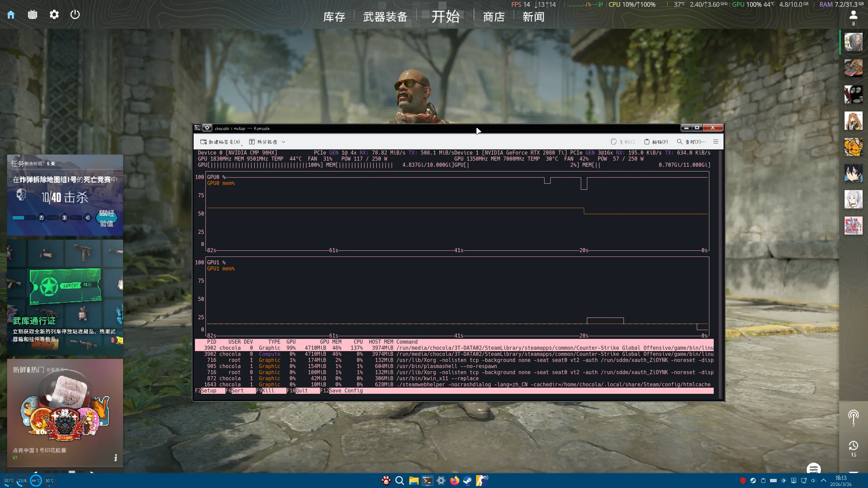This screenshot has height=488, width=868.
Task: Open the CS2 settings gear
Action: click(x=54, y=15)
